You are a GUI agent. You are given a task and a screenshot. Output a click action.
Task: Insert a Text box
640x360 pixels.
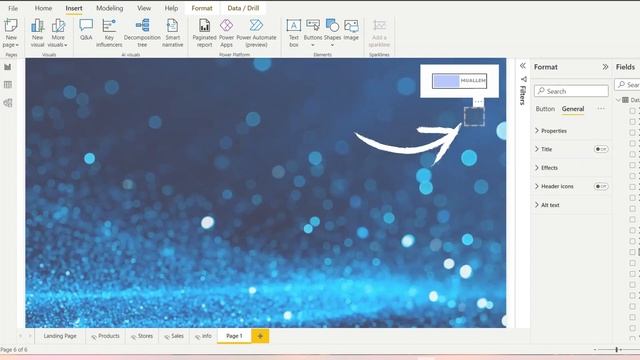click(x=293, y=33)
